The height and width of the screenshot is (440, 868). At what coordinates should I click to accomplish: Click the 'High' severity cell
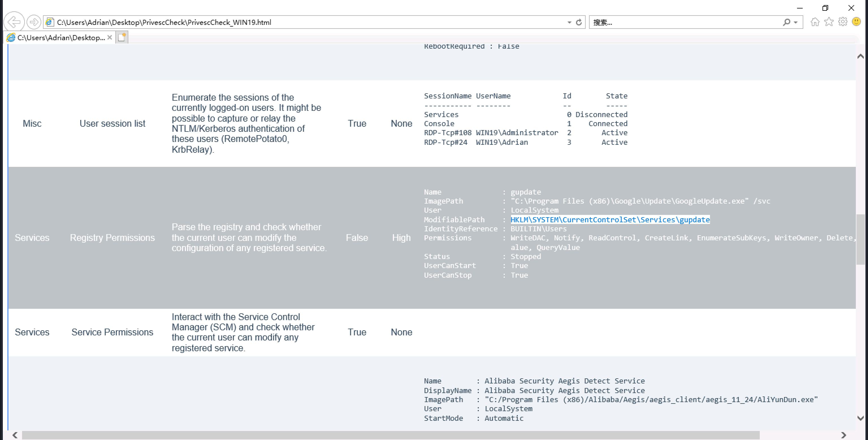401,238
